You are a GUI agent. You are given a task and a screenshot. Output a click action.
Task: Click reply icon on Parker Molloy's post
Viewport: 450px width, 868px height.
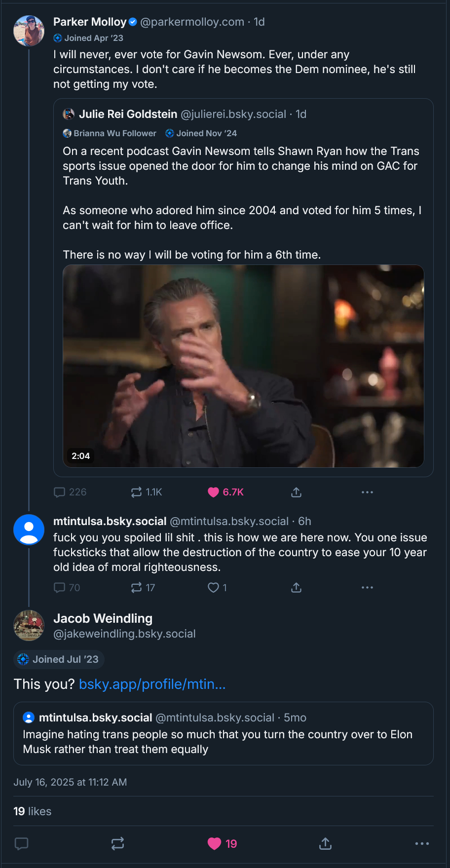(x=60, y=492)
